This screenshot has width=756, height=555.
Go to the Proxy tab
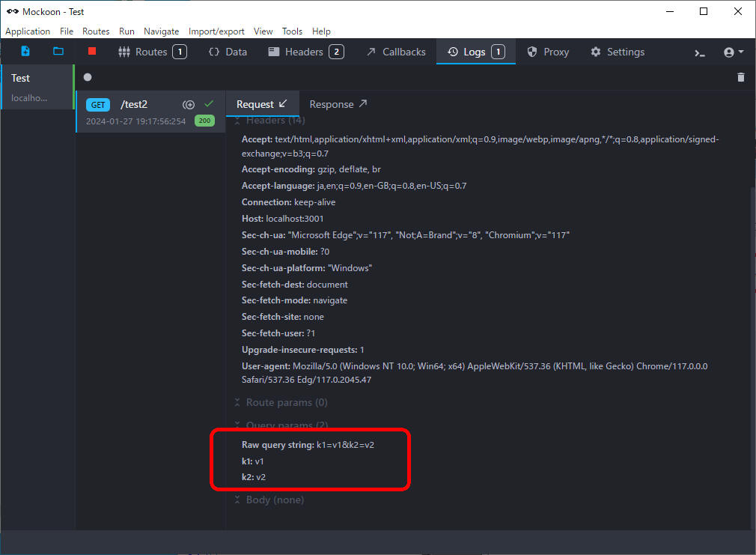[548, 52]
